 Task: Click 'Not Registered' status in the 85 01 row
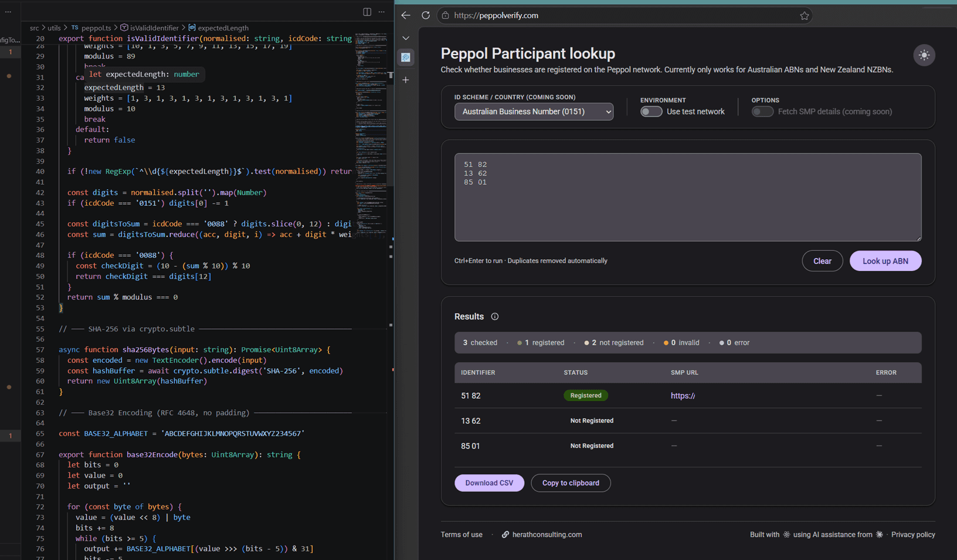pyautogui.click(x=592, y=446)
